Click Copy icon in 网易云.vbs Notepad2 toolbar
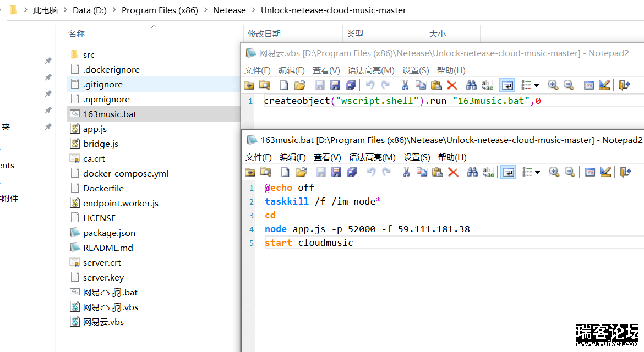The height and width of the screenshot is (352, 644). pos(421,85)
